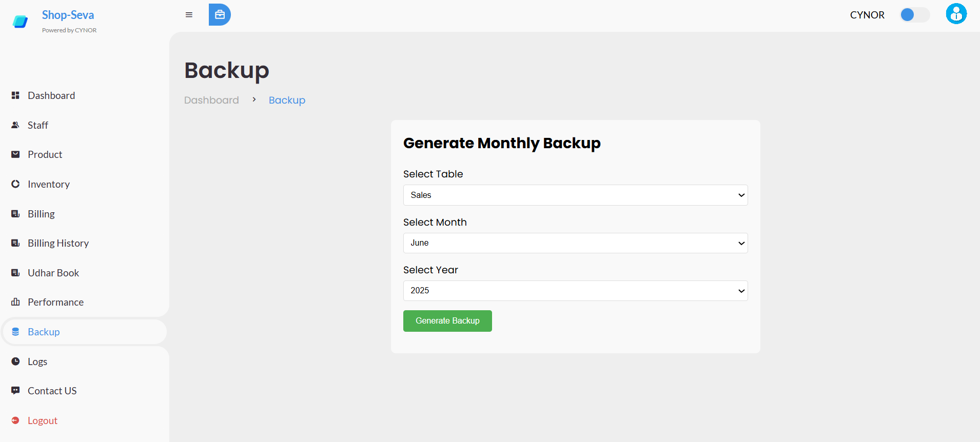Image resolution: width=980 pixels, height=442 pixels.
Task: Toggle the theme switch next to CYNOR
Action: (914, 15)
